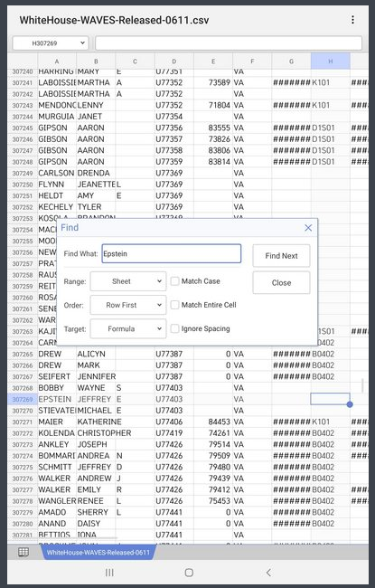Click the Find Next button

coord(281,256)
